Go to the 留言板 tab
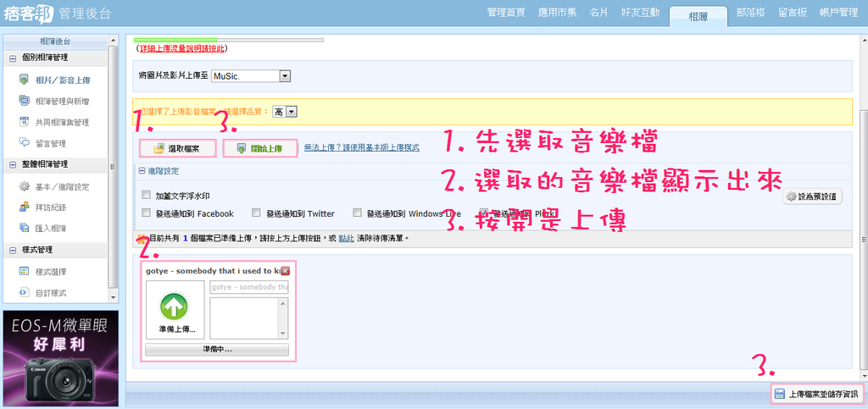The image size is (868, 409). tap(793, 13)
